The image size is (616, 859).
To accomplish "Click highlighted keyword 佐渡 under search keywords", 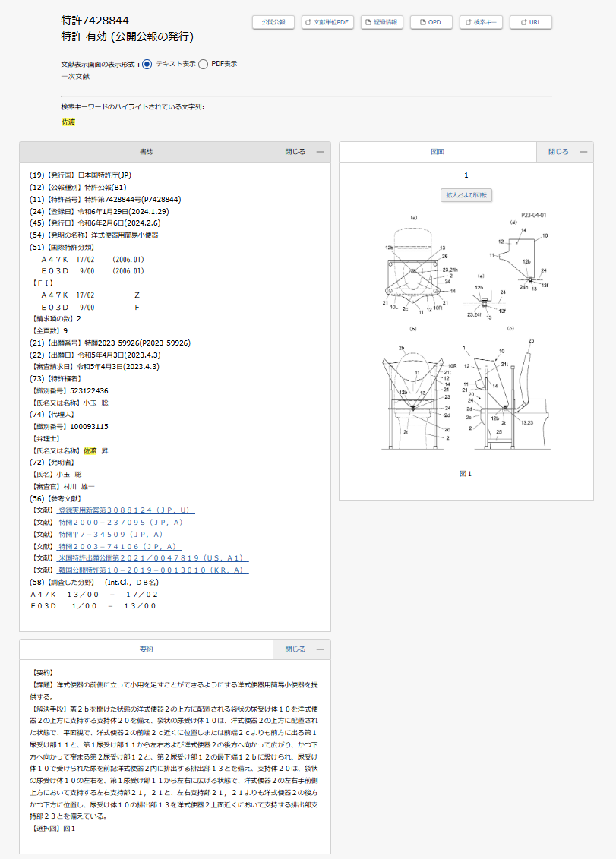I will click(68, 122).
